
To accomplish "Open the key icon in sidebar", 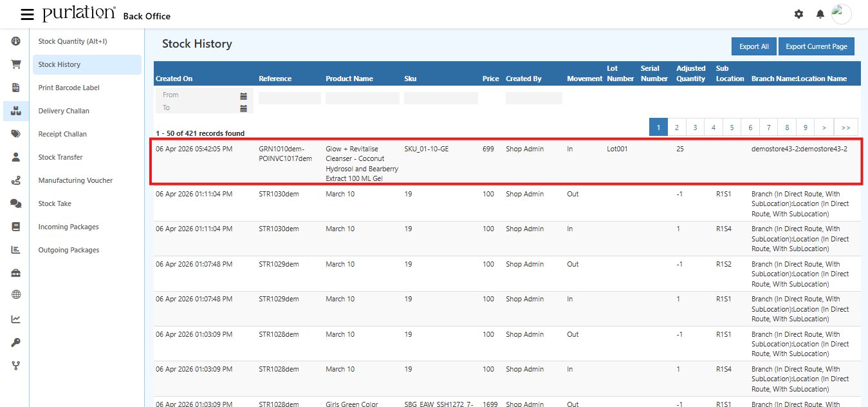I will coord(16,343).
